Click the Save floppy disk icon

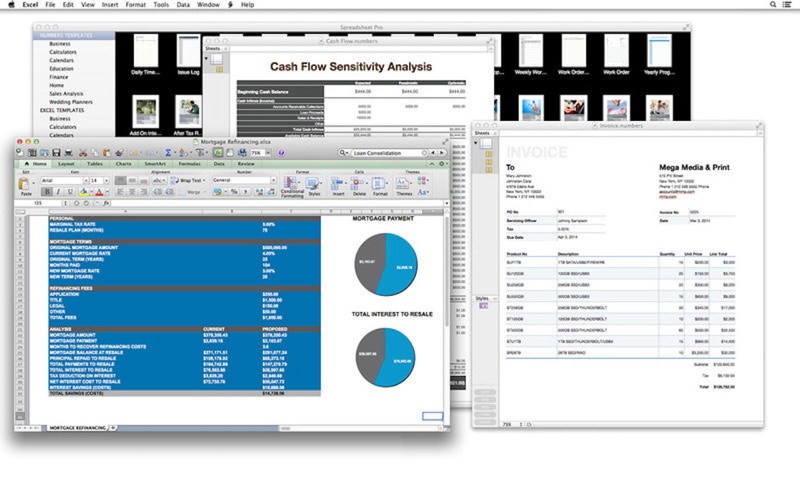(x=56, y=153)
